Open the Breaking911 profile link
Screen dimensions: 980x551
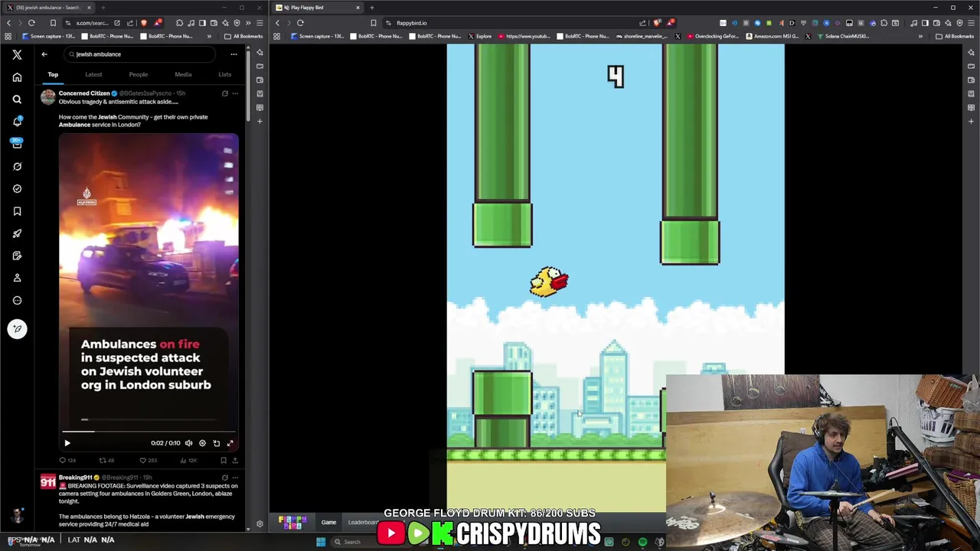pos(75,478)
